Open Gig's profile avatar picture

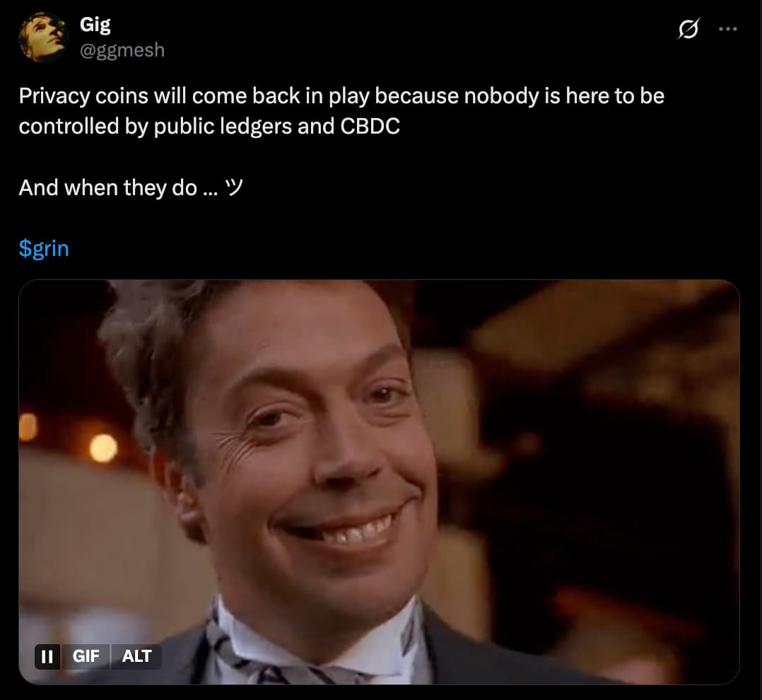[x=42, y=37]
